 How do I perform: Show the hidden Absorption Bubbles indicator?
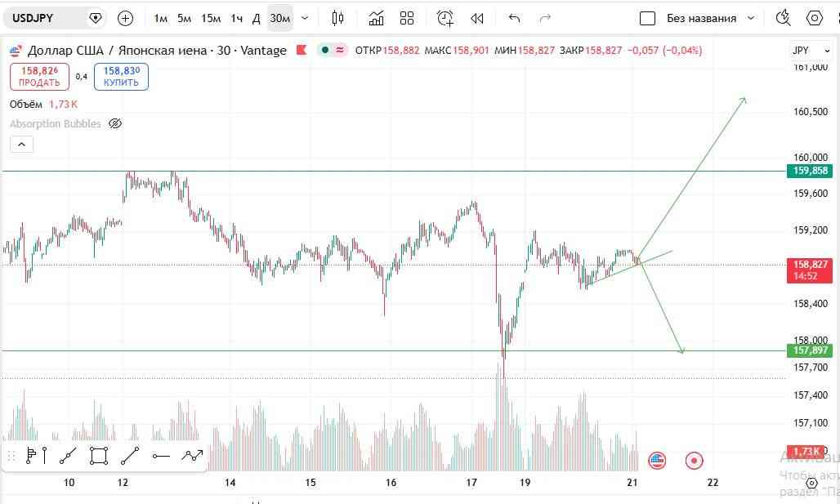pos(115,123)
